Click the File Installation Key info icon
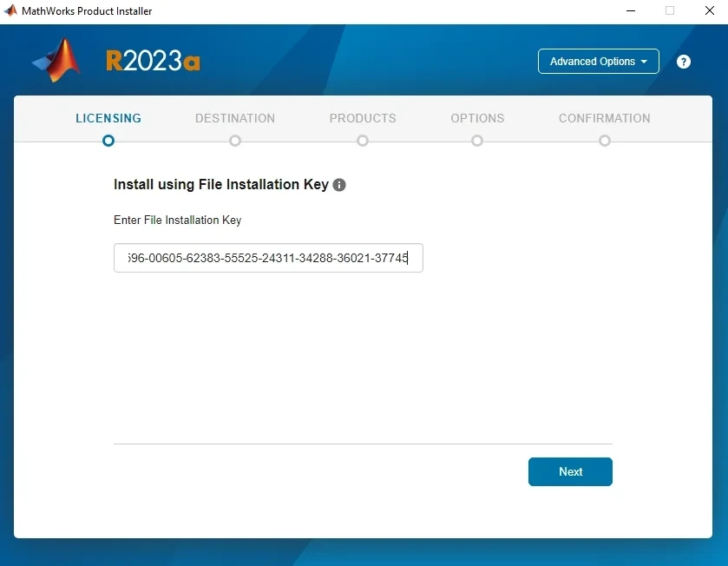This screenshot has width=728, height=566. (339, 185)
